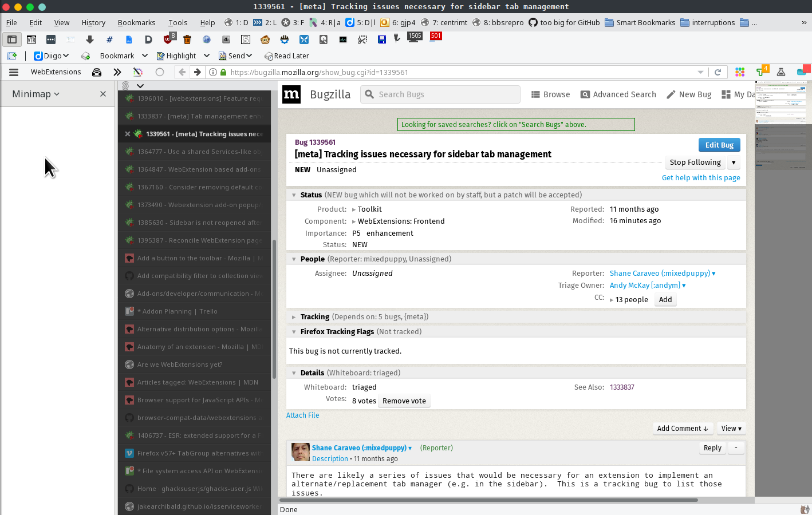Click the back navigation arrow
This screenshot has height=515, width=812.
point(182,72)
